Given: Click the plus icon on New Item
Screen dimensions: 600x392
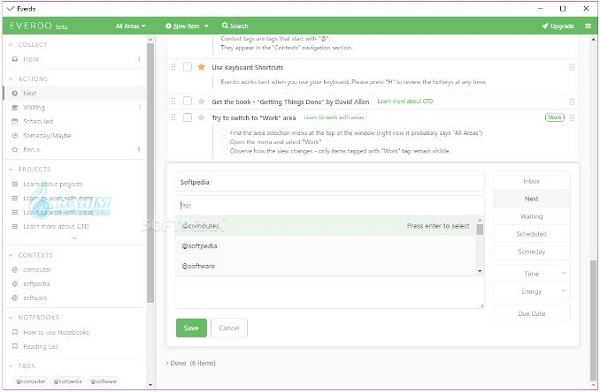Looking at the screenshot, I should (168, 26).
